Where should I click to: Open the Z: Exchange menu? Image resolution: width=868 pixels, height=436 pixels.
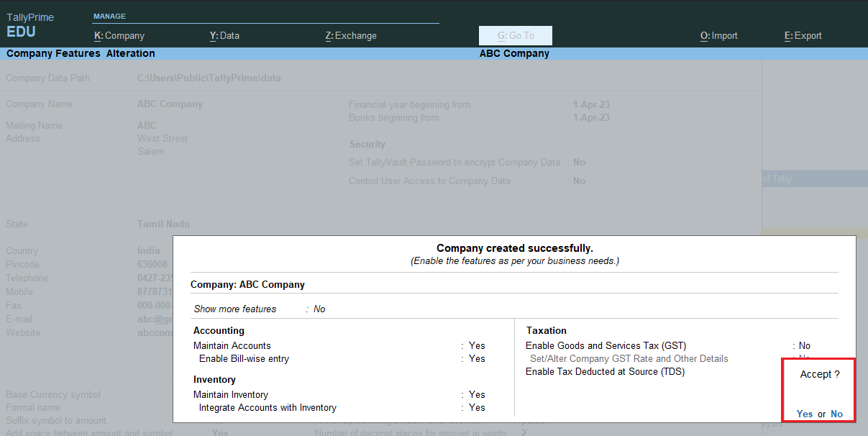(351, 35)
